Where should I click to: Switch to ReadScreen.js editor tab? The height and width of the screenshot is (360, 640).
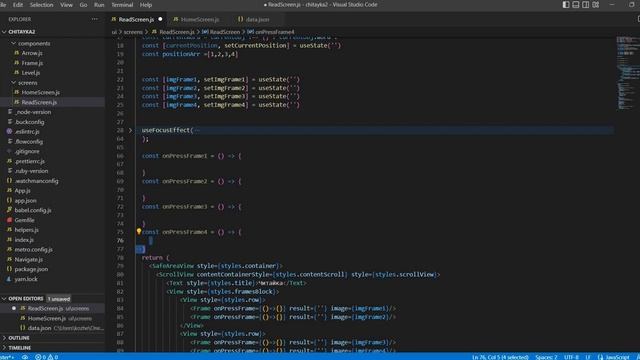point(136,19)
